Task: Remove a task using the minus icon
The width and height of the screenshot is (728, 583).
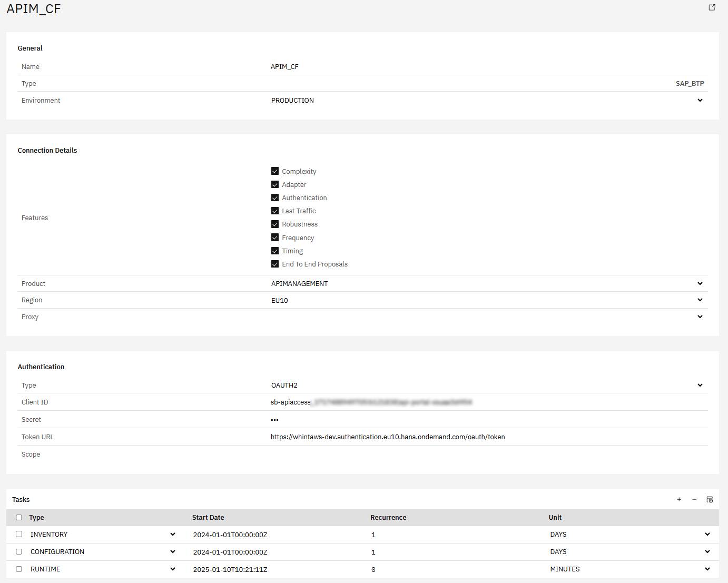Action: tap(694, 499)
